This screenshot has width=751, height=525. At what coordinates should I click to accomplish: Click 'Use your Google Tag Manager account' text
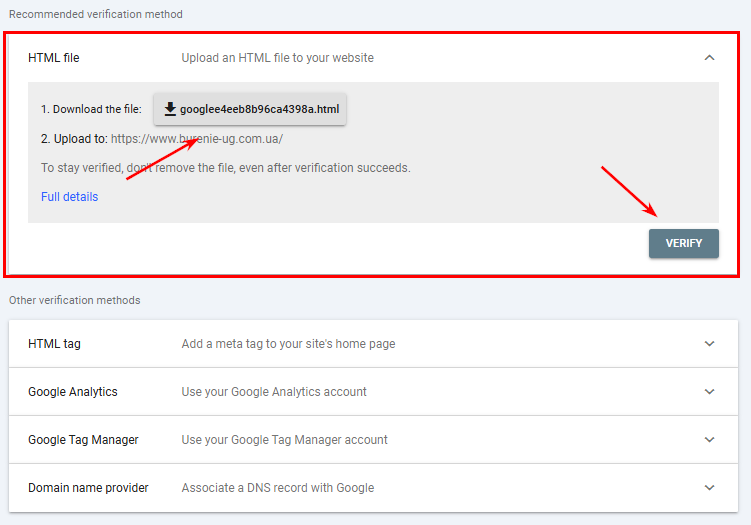coord(284,440)
